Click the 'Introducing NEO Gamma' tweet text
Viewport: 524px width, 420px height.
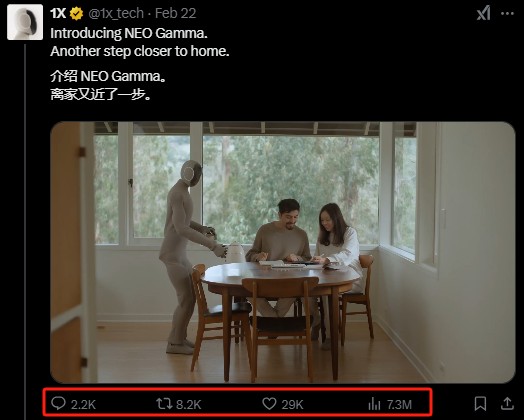(x=140, y=42)
